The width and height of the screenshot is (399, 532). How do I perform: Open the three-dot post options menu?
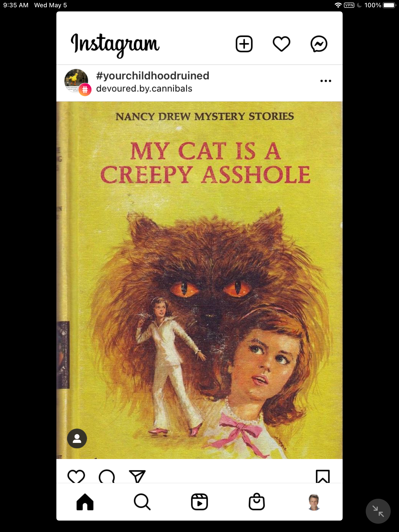click(326, 81)
